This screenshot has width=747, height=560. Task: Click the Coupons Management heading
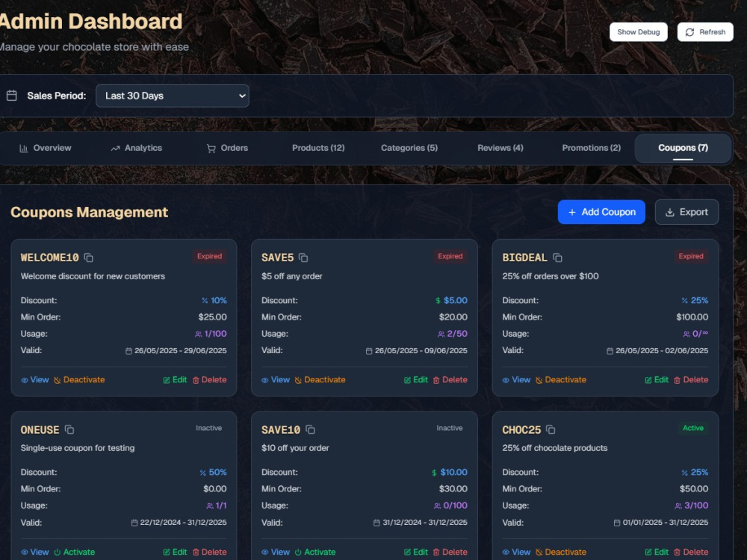[89, 212]
